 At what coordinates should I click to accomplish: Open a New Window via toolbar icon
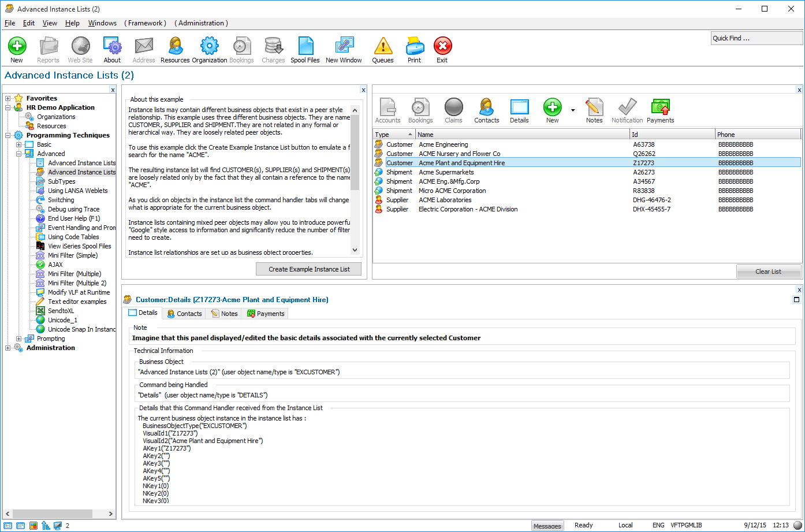(344, 46)
